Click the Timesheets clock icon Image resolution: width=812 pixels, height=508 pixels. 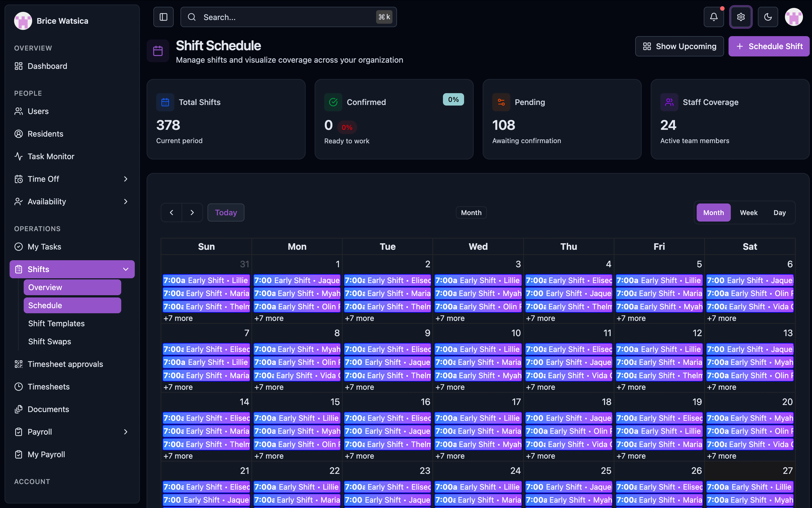coord(18,387)
